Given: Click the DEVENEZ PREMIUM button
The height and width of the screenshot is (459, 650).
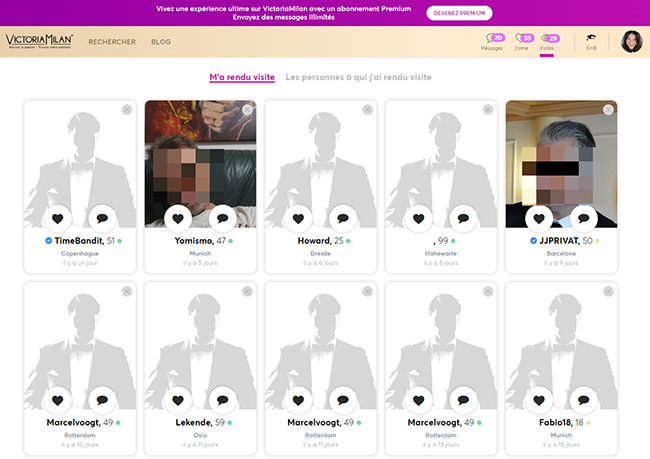Looking at the screenshot, I should (459, 13).
